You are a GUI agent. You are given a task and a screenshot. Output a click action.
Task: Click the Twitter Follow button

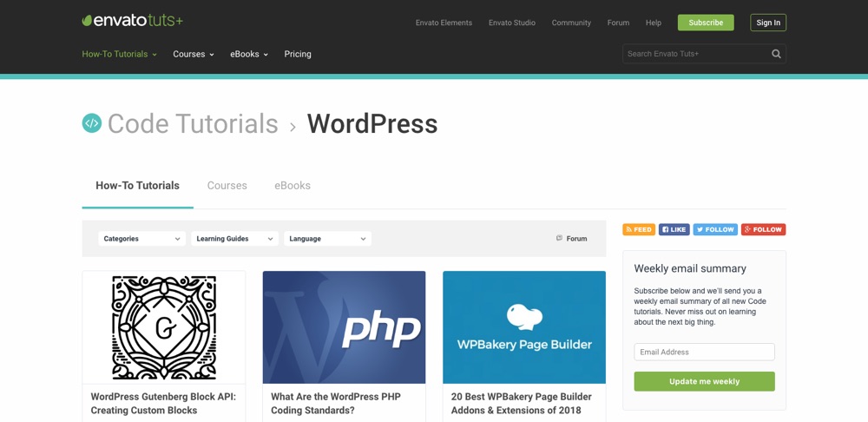point(715,229)
